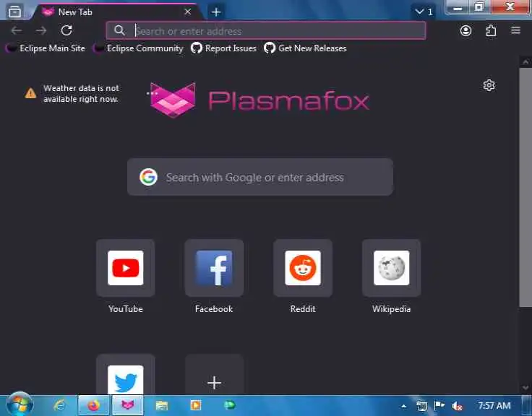
Task: Click the Plasmafox fox logo
Action: pyautogui.click(x=173, y=100)
